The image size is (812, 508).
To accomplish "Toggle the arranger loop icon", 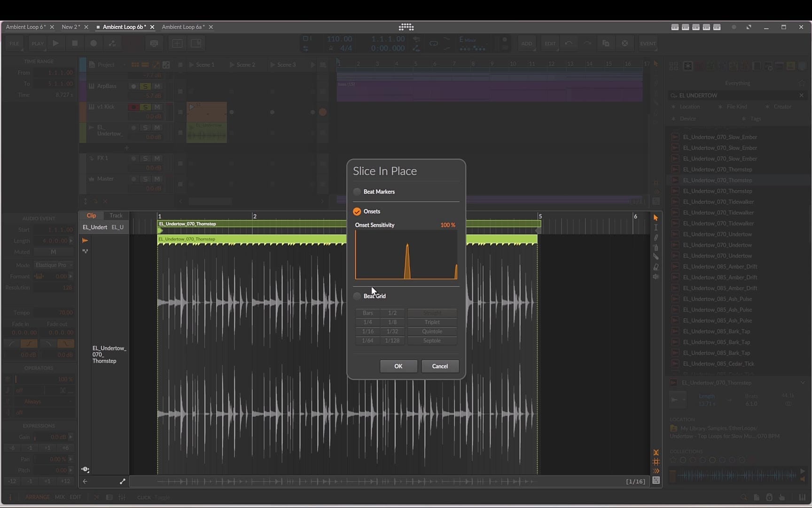I will 433,43.
